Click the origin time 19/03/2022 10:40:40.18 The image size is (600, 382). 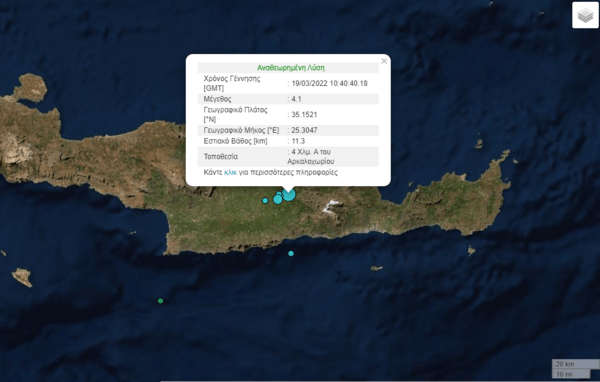tap(329, 83)
